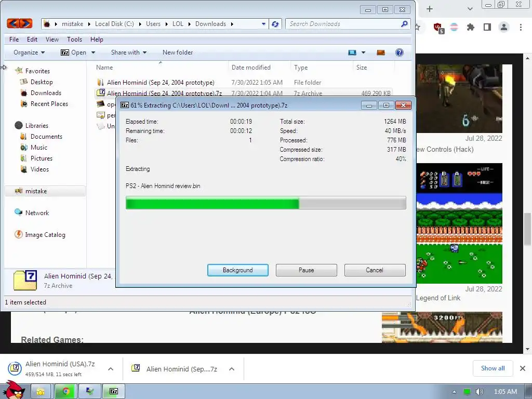Open the Tools menu in Explorer
This screenshot has height=399, width=532.
pos(75,39)
